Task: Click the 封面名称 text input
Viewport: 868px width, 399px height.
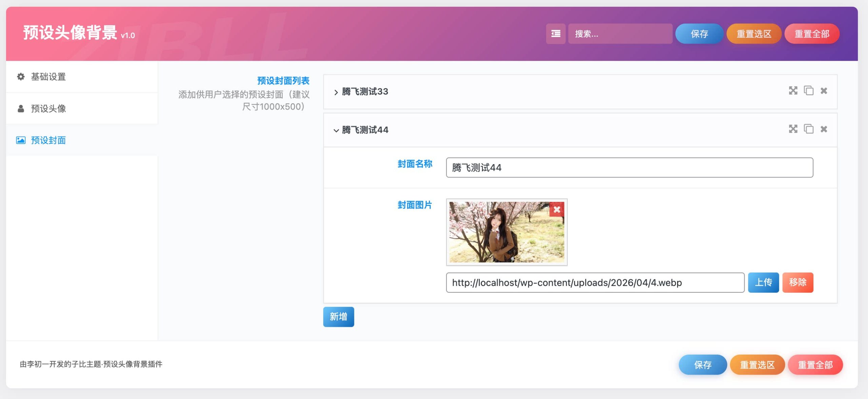Action: (x=629, y=167)
